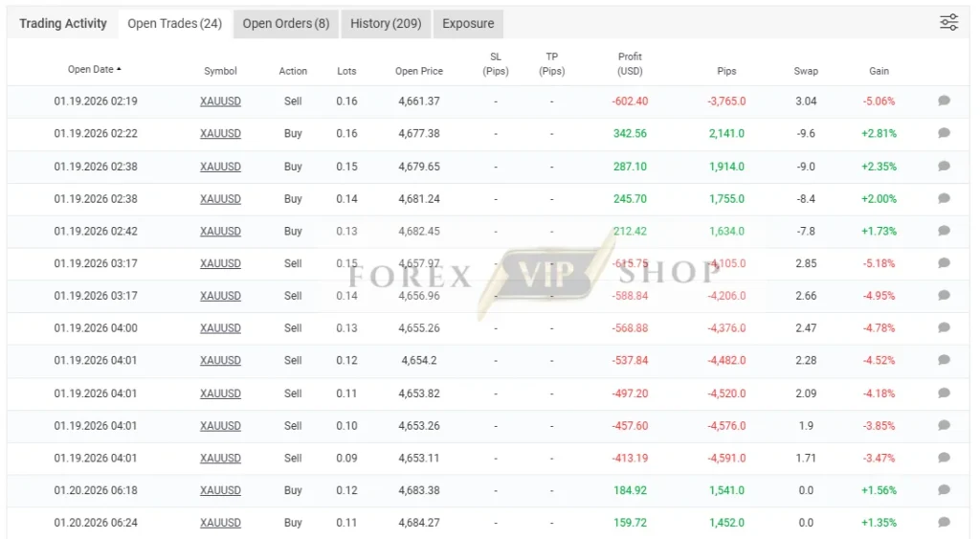This screenshot has height=539, width=980.
Task: Open comment icon for the 4,653.82 trade
Action: pyautogui.click(x=944, y=393)
